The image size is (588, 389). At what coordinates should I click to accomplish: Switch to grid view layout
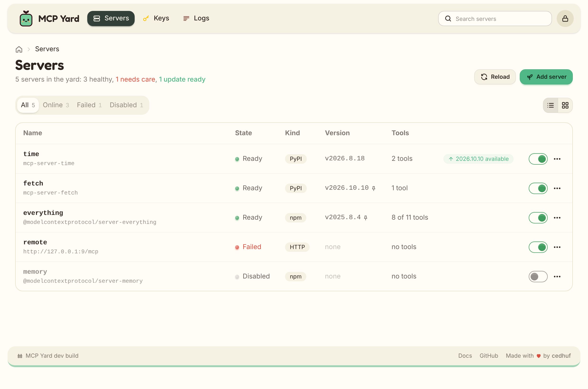(x=565, y=105)
